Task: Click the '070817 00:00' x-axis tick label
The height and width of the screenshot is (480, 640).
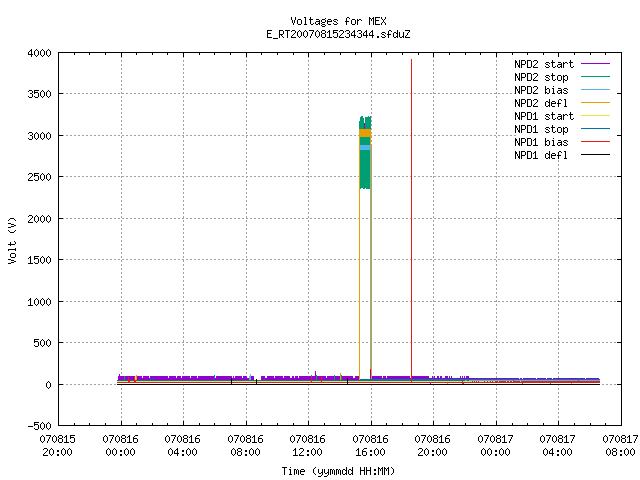Action: point(495,446)
